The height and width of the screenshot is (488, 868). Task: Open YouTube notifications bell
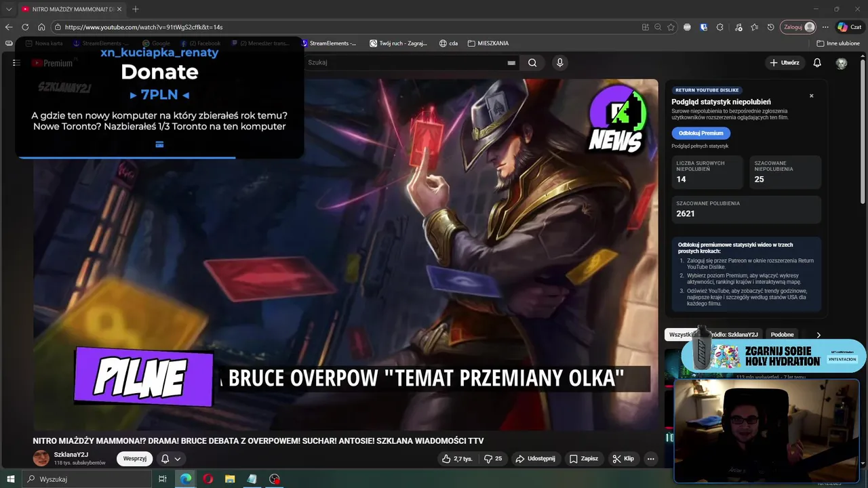pyautogui.click(x=817, y=62)
